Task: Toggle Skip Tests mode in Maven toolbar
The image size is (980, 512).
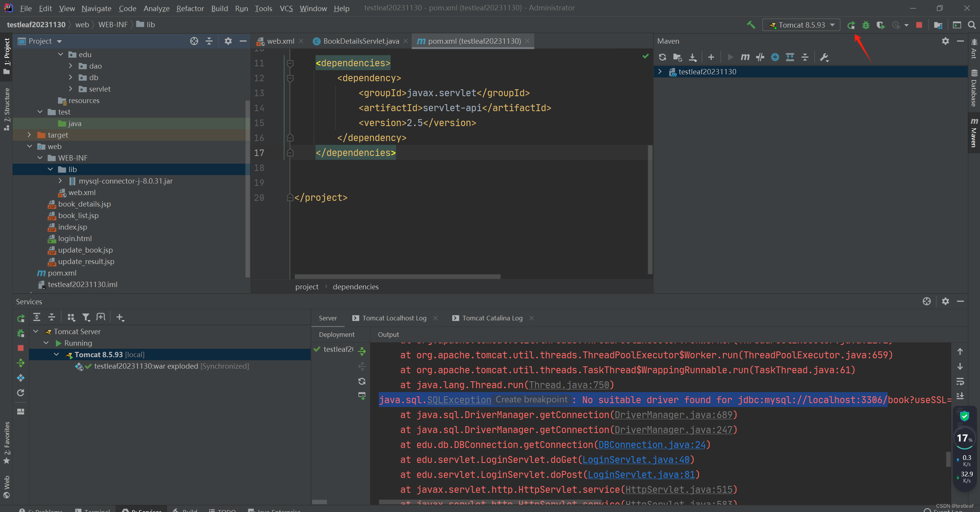Action: [x=775, y=57]
